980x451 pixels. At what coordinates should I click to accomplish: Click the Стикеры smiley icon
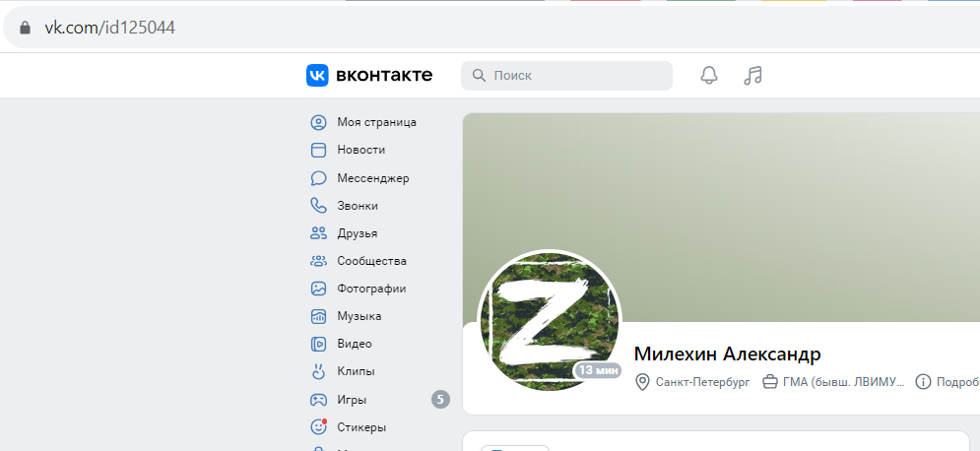coord(319,426)
